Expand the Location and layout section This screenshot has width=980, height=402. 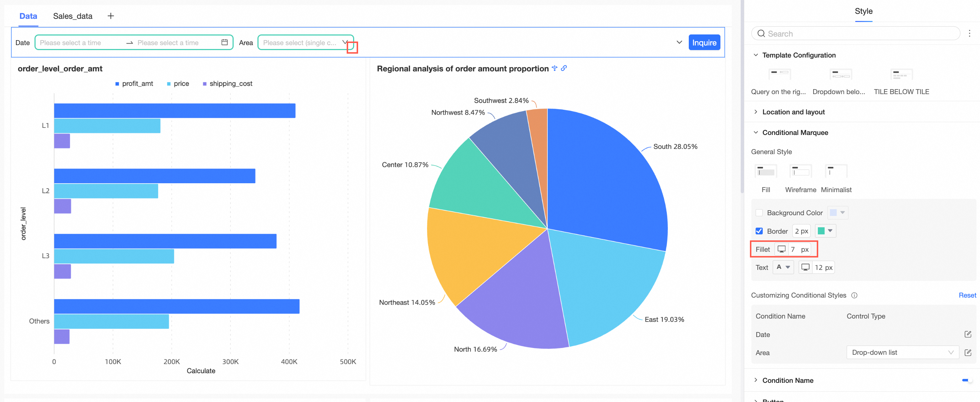[793, 112]
